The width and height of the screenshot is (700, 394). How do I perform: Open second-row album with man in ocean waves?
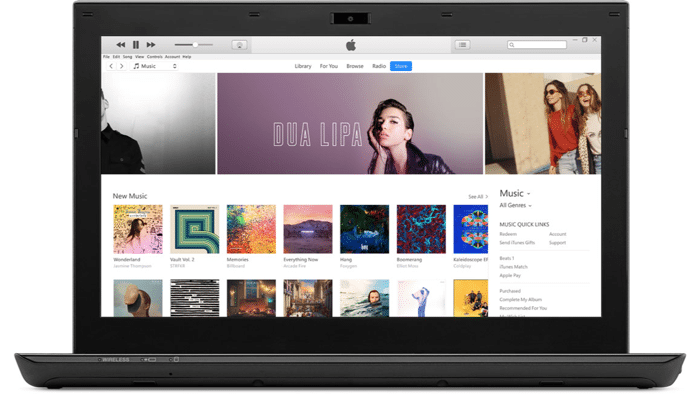coord(365,298)
